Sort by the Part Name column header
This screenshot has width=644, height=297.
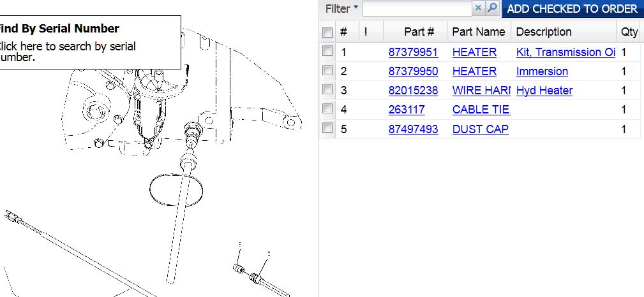(x=478, y=32)
